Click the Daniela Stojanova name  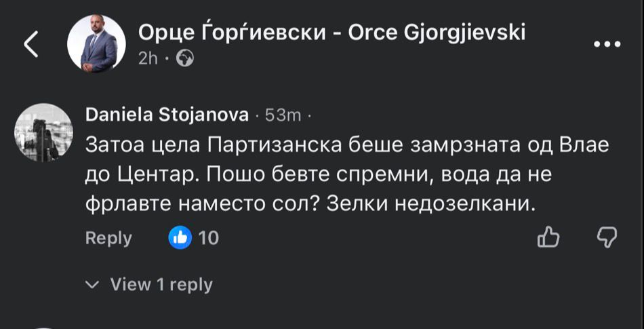coord(167,116)
